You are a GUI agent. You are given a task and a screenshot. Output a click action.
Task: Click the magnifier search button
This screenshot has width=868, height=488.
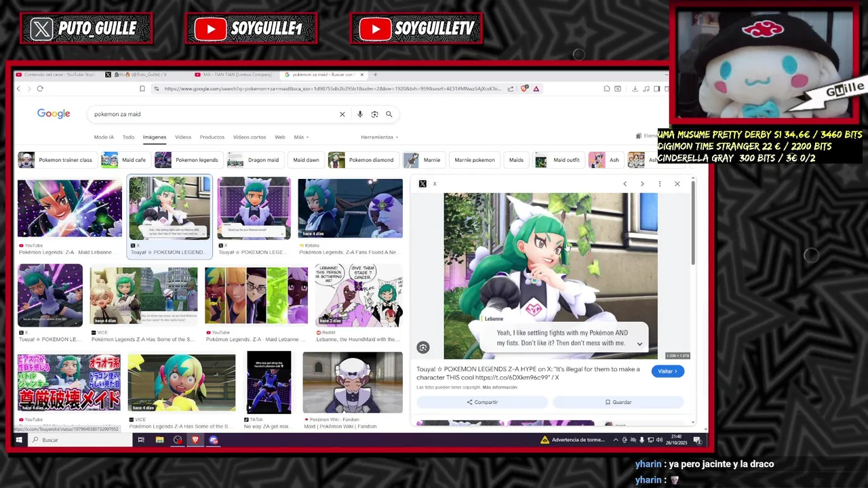coord(389,115)
